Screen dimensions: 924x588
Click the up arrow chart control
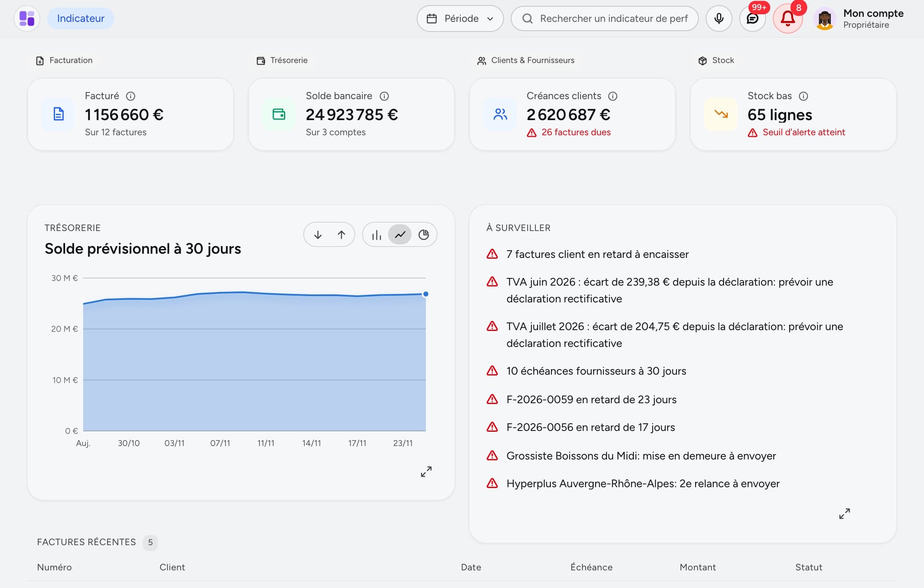(341, 234)
